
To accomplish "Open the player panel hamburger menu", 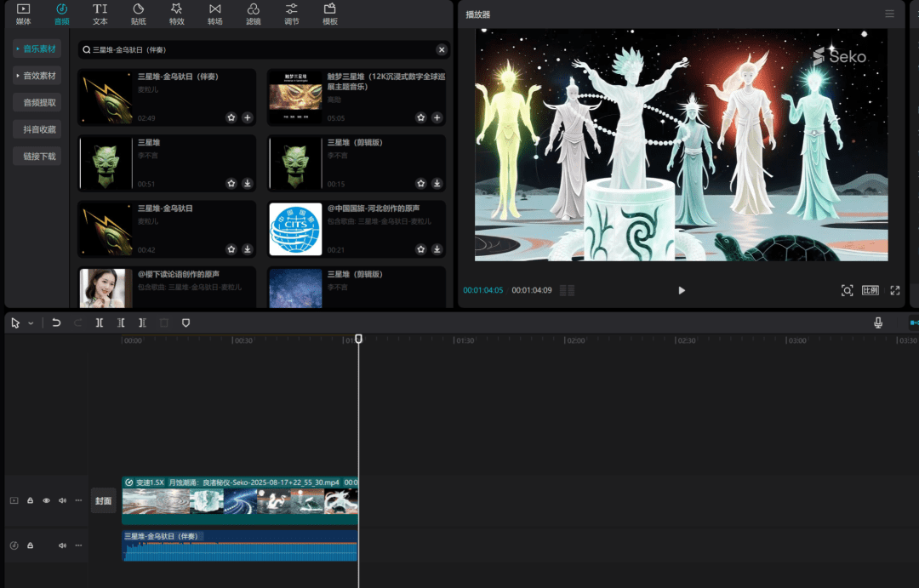I will tap(889, 14).
